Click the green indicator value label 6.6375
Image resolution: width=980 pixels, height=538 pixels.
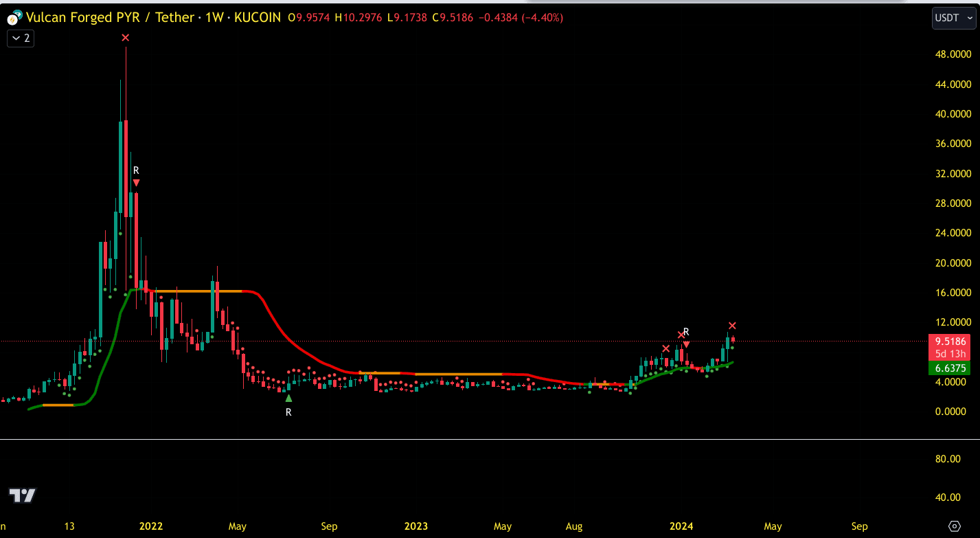point(948,368)
